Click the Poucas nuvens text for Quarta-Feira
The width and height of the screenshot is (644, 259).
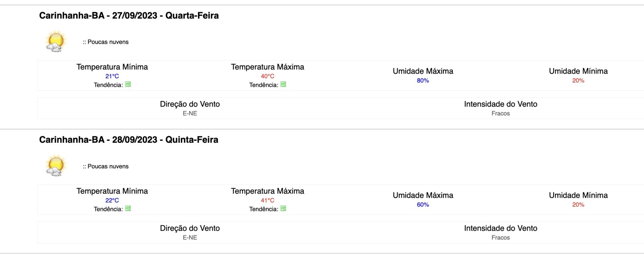click(x=108, y=42)
